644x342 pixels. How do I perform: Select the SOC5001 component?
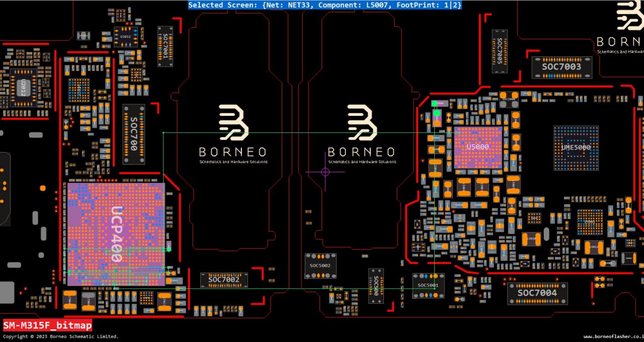pyautogui.click(x=428, y=286)
